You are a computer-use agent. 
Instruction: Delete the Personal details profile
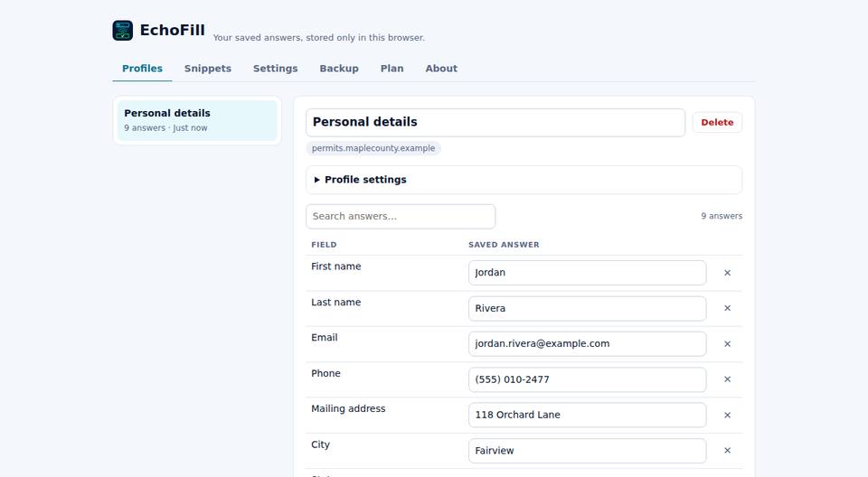click(717, 122)
